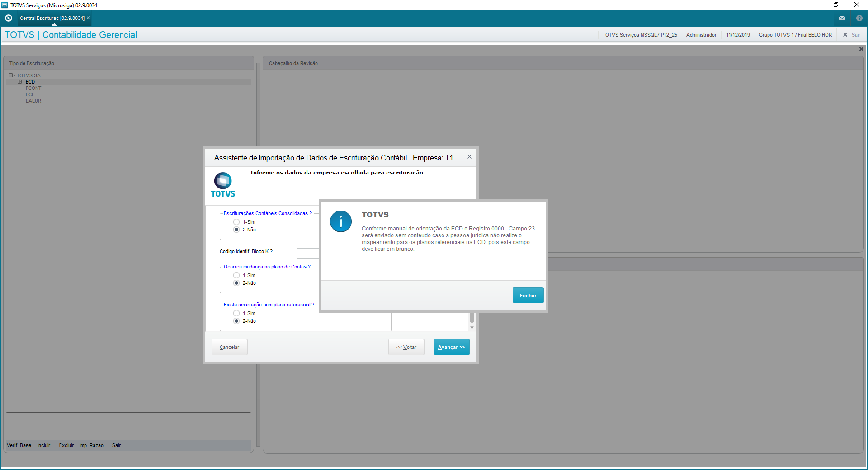Screen dimensions: 868x470
Task: Click the Contabilidade Gerencial title
Action: 90,35
